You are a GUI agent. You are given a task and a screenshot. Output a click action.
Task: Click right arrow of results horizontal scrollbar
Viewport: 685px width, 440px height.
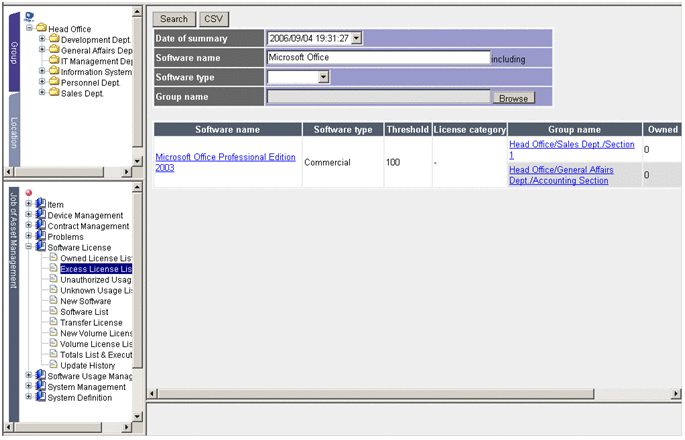(676, 394)
